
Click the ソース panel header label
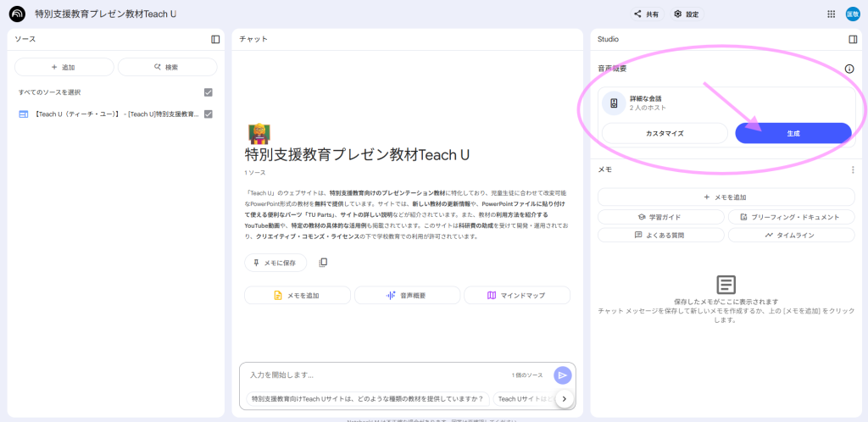pos(25,39)
